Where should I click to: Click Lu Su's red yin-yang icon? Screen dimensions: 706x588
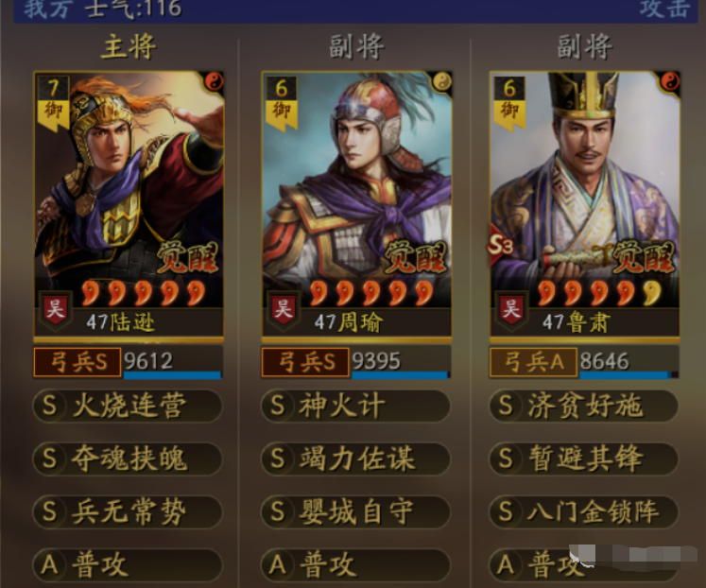(669, 81)
